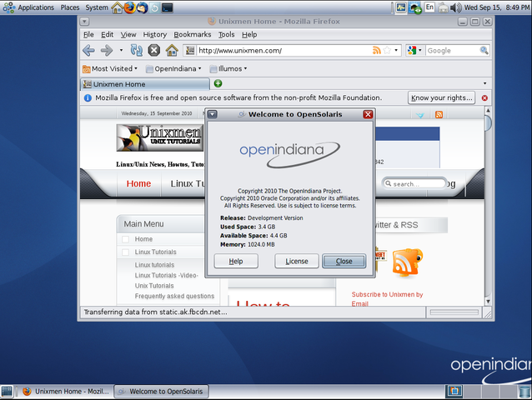Image resolution: width=532 pixels, height=400 pixels.
Task: Select the Unixmen Home tab
Action: [145, 84]
